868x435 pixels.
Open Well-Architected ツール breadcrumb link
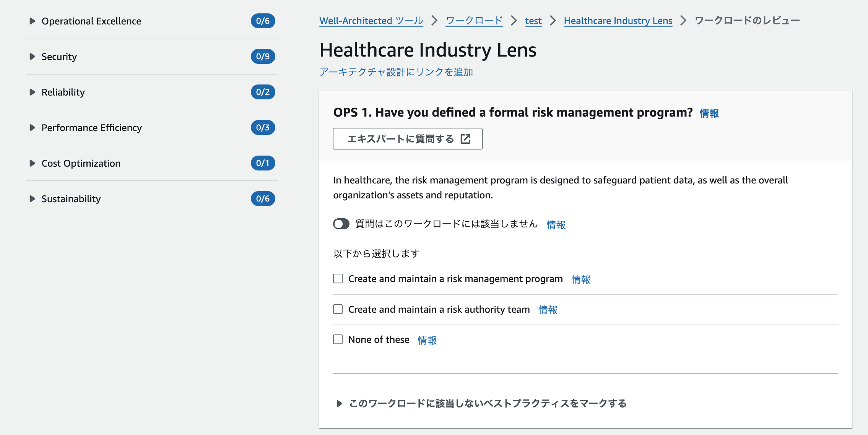371,21
